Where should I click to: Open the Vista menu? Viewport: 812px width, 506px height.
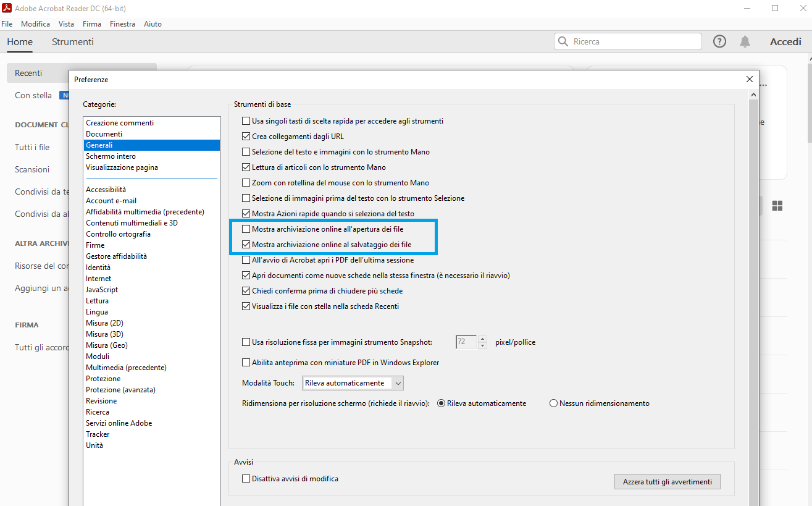point(66,24)
